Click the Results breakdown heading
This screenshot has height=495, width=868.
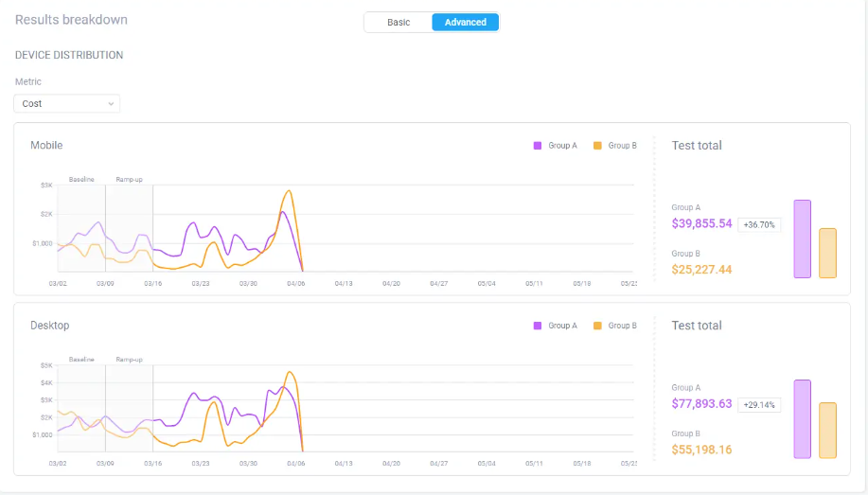[x=71, y=19]
